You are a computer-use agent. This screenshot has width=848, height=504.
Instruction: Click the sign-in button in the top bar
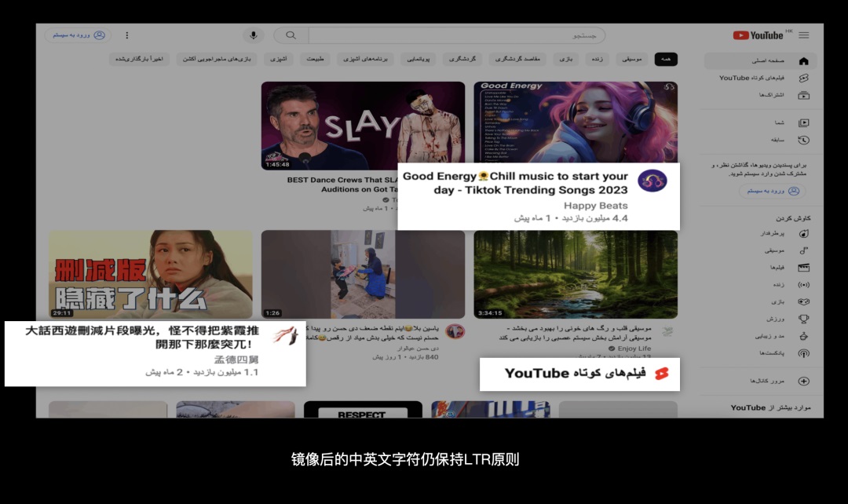click(x=77, y=35)
